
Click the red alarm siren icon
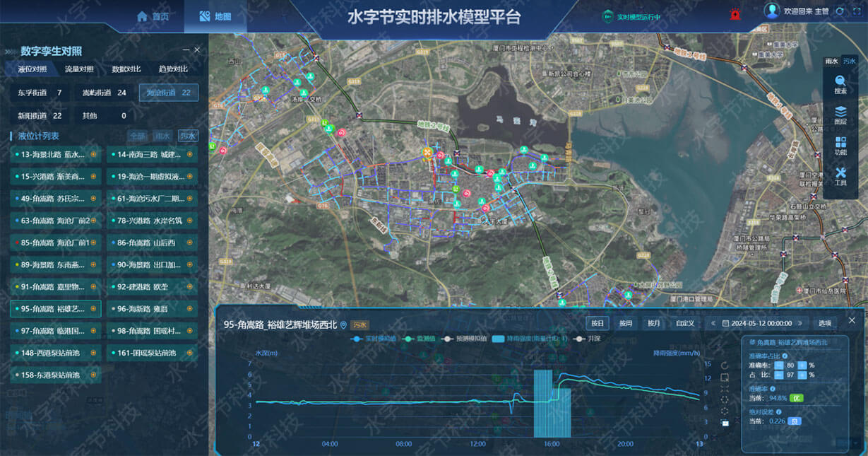coord(735,13)
